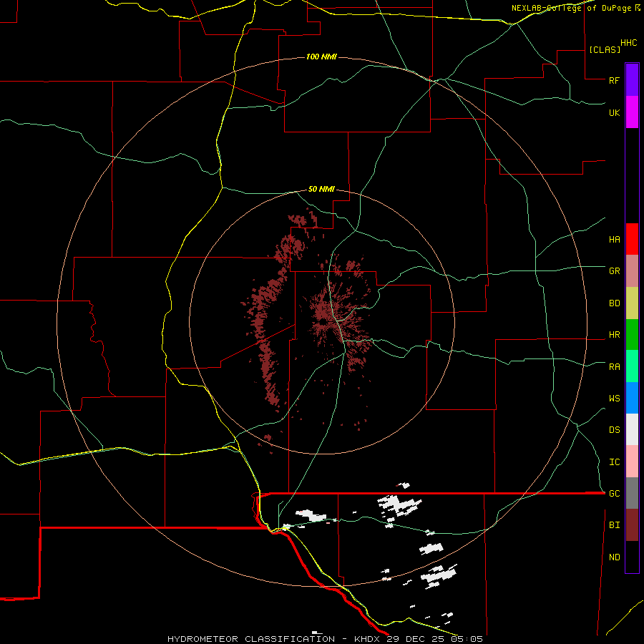Click the "BI" legend label
Image resolution: width=644 pixels, height=644 pixels.
[x=614, y=525]
